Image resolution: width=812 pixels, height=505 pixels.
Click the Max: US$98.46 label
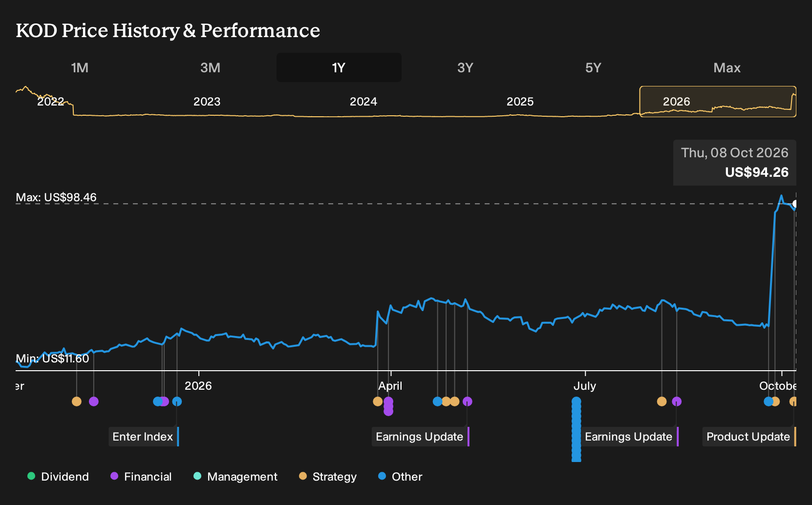[x=56, y=197]
